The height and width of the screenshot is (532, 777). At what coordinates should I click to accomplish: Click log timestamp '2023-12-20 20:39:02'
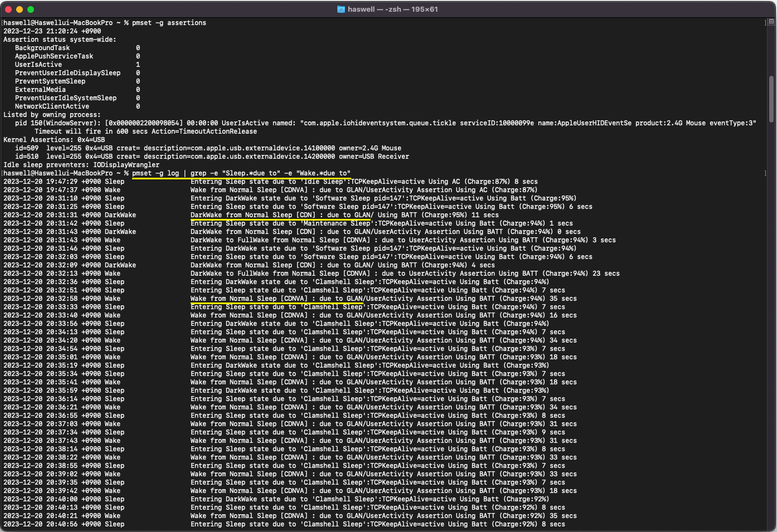pos(41,474)
